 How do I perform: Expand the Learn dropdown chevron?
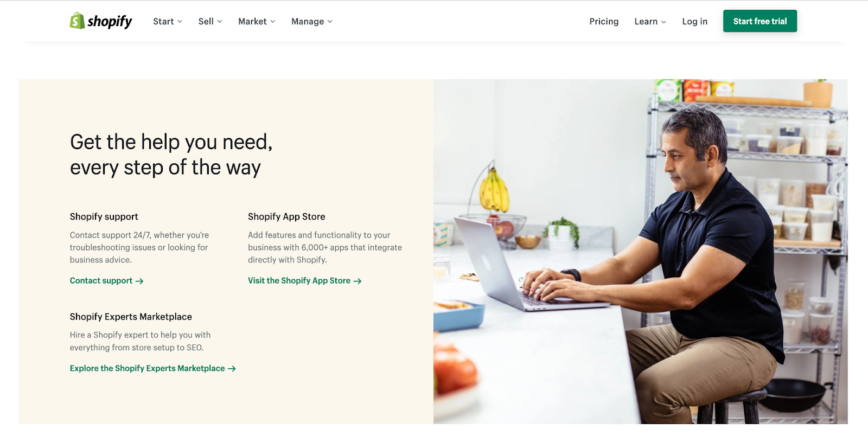(x=663, y=22)
